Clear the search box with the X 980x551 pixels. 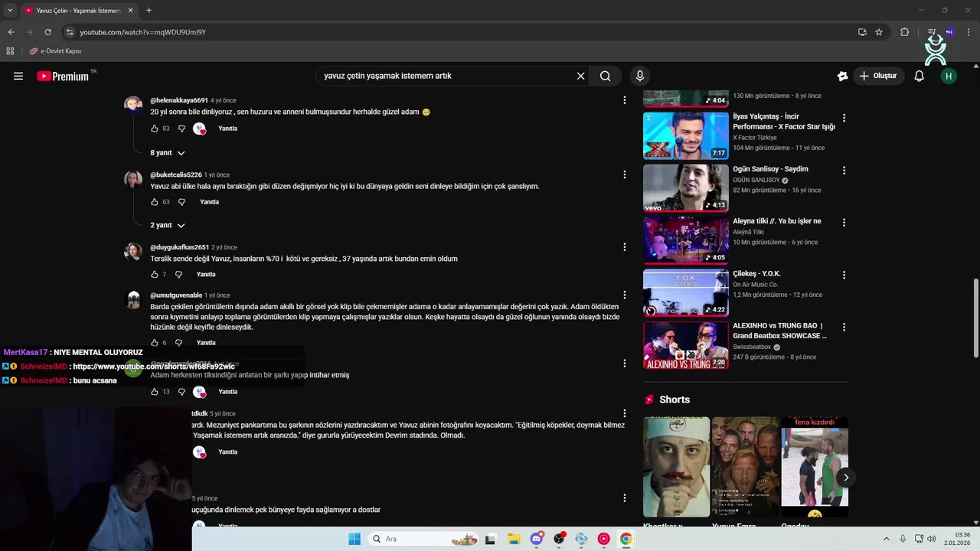coord(580,76)
